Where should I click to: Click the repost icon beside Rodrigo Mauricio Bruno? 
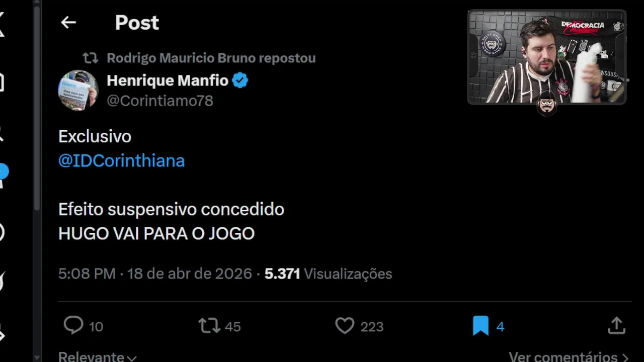coord(91,58)
